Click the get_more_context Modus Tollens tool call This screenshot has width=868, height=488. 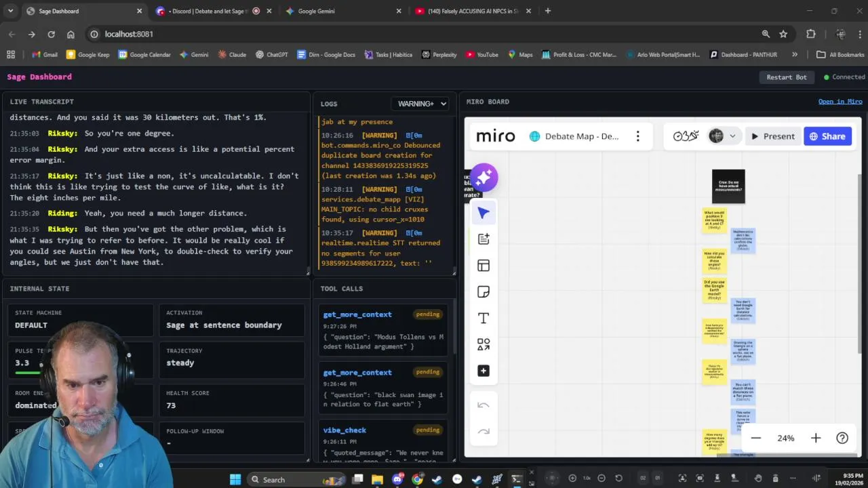coord(383,331)
